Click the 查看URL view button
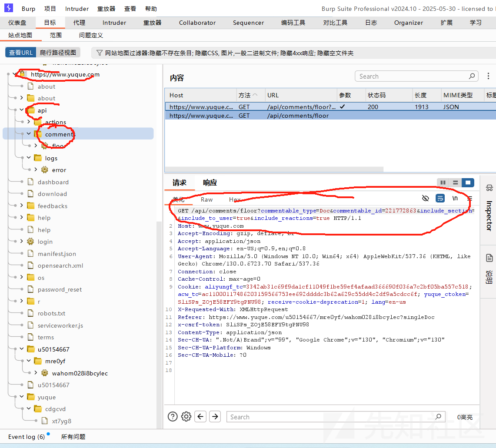The width and height of the screenshot is (496, 448). tap(20, 53)
